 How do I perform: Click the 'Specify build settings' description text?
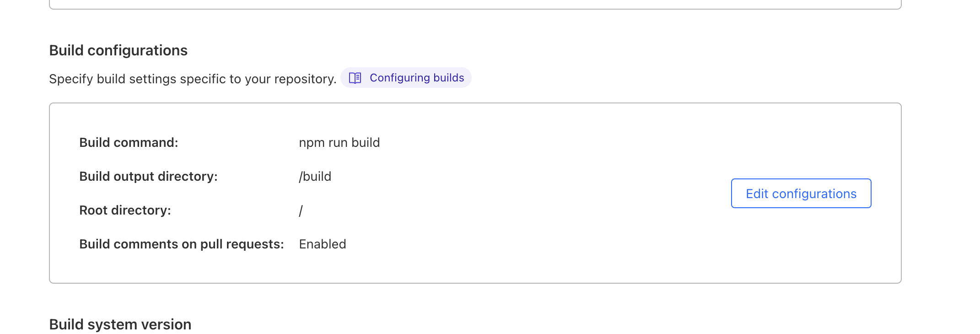193,79
